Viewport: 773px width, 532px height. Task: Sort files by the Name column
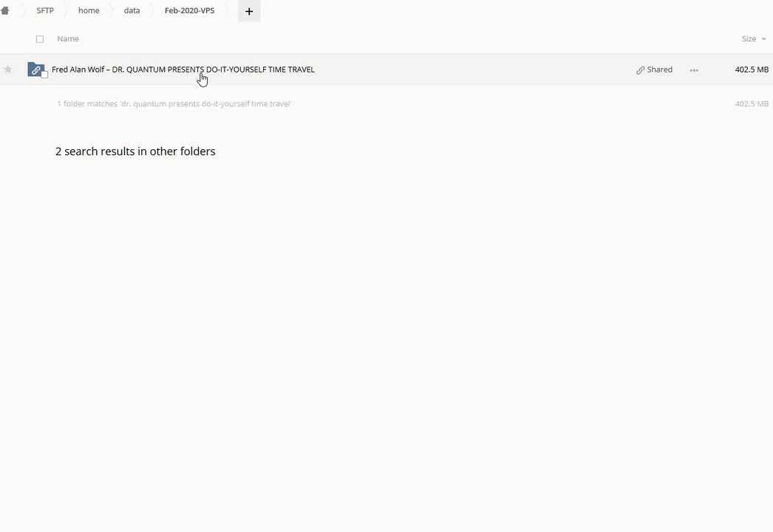(68, 39)
